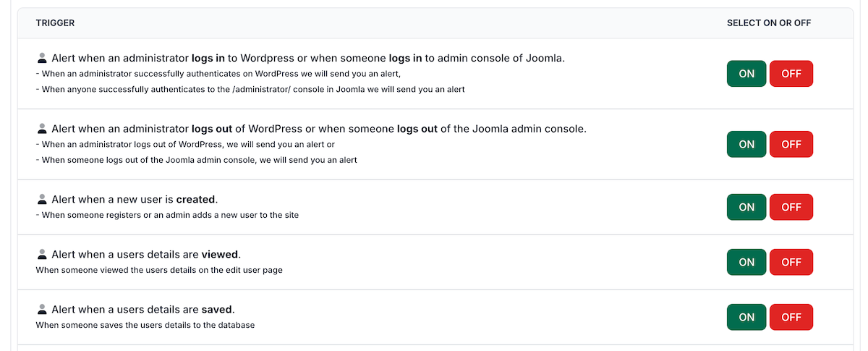The height and width of the screenshot is (351, 868).
Task: Activate ON for users details saved alert
Action: [746, 317]
